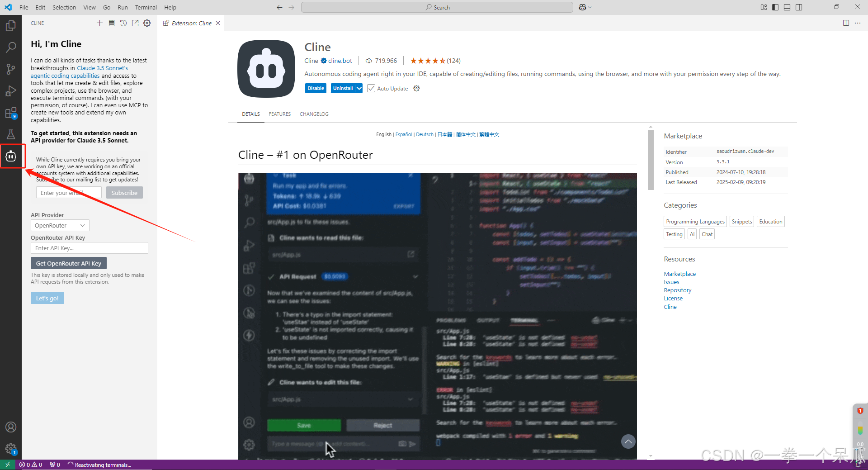Toggle secondary side bar icon
Screen dimensions: 868x470
(799, 7)
